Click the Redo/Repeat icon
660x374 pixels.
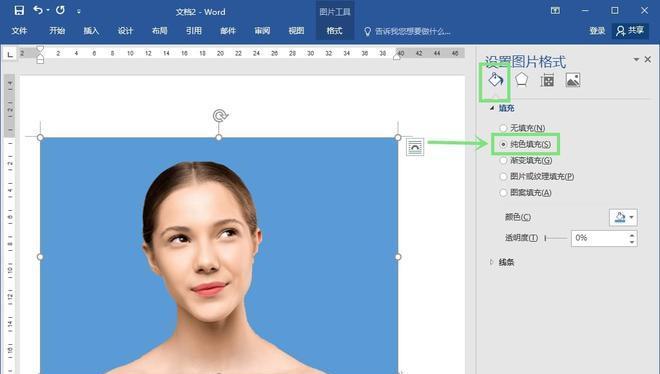[60, 10]
